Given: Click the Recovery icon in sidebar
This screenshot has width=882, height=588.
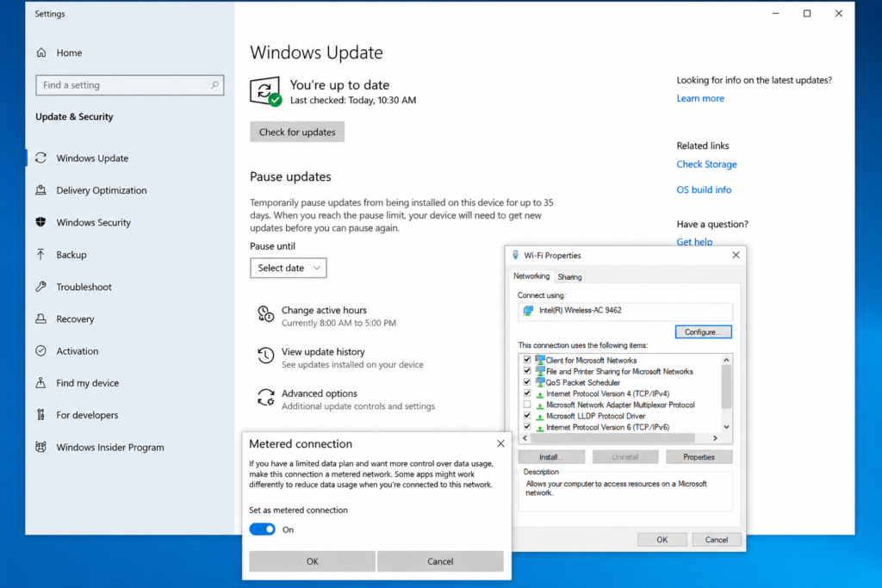Looking at the screenshot, I should point(41,319).
